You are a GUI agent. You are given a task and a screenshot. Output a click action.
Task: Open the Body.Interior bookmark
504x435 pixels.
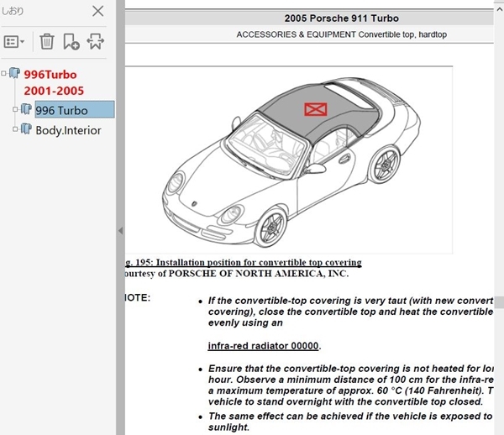click(68, 130)
